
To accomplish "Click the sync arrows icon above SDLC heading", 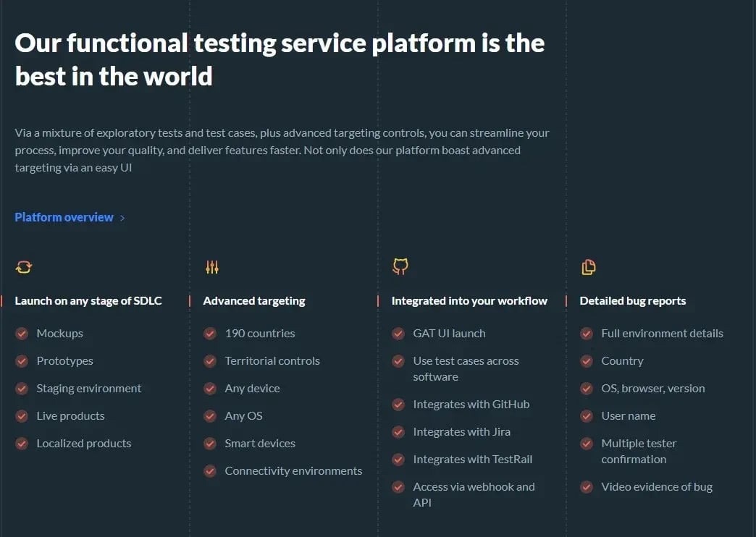I will pos(24,267).
